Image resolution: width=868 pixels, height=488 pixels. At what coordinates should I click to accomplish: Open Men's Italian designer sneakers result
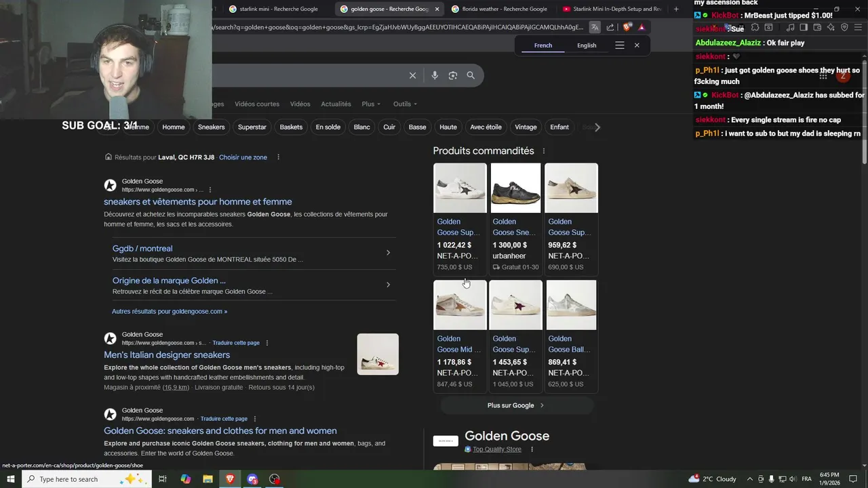pos(167,354)
